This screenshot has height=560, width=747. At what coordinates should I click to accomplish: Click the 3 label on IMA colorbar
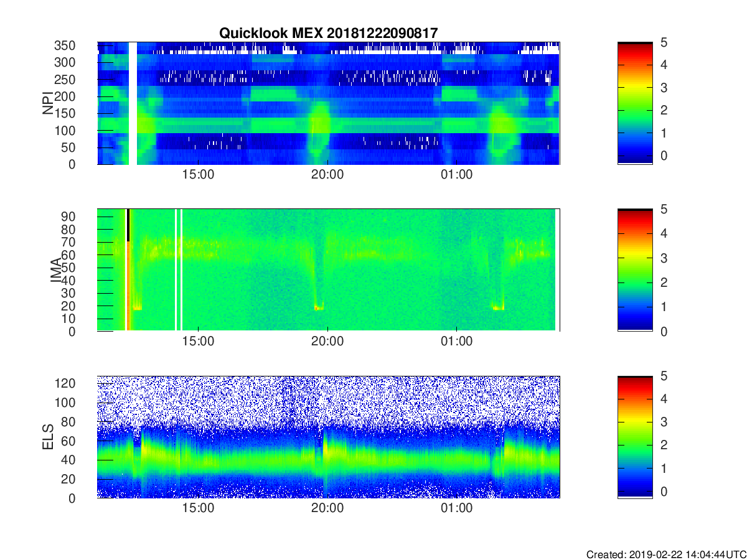coord(664,258)
